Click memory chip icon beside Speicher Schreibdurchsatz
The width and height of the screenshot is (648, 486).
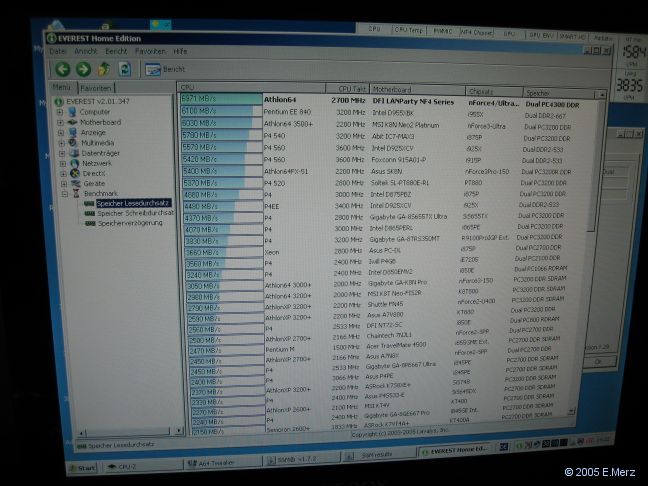pyautogui.click(x=90, y=213)
